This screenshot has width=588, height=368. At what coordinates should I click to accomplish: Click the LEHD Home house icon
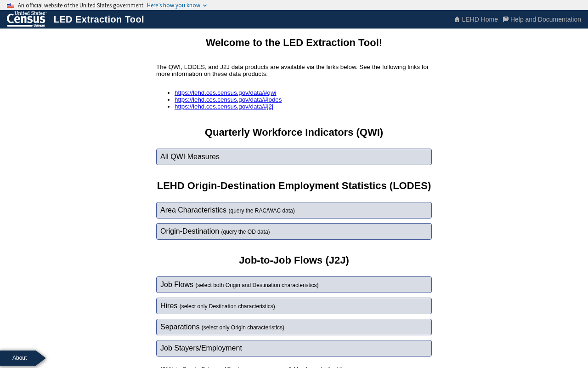[457, 19]
